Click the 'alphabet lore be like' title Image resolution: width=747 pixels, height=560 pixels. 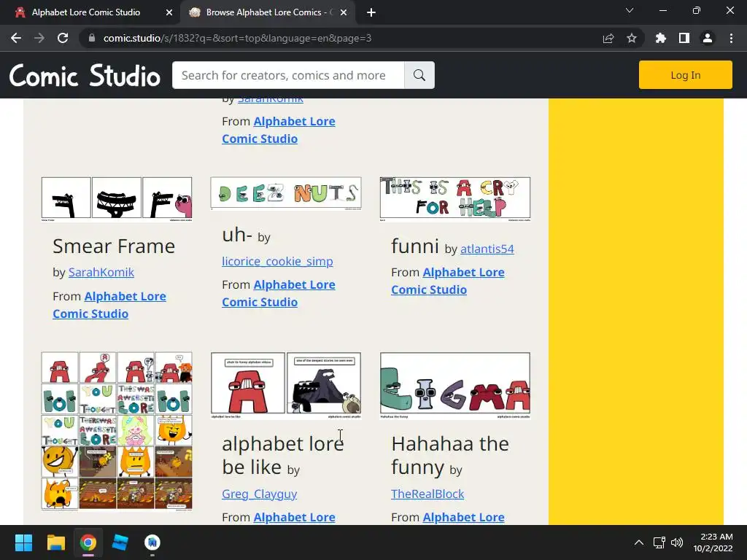(x=282, y=455)
